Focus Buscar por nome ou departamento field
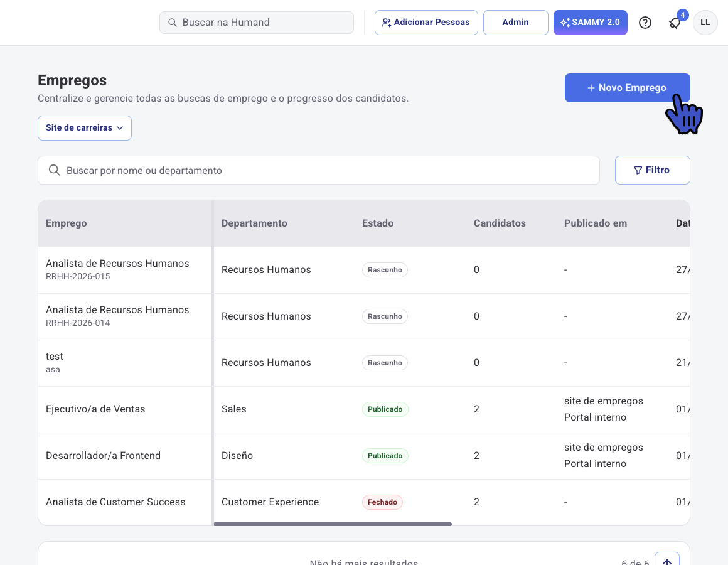Viewport: 728px width, 565px height. pyautogui.click(x=319, y=170)
